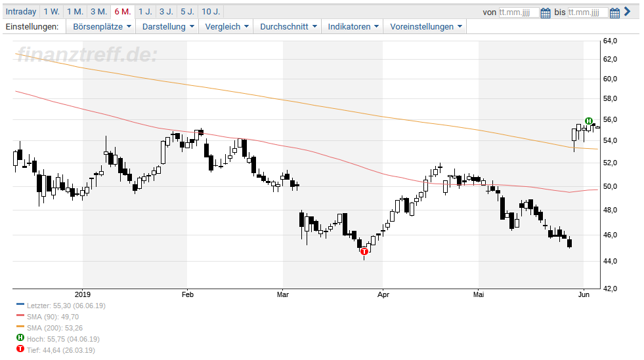
Task: Click legend entry 'SMA (200): 53,26'
Action: coord(54,328)
